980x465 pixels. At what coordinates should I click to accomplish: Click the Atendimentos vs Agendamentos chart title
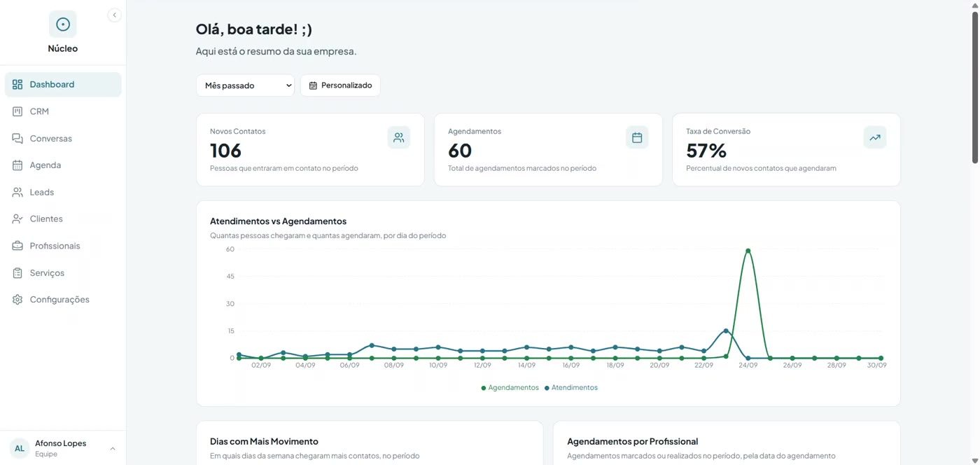[x=278, y=221]
